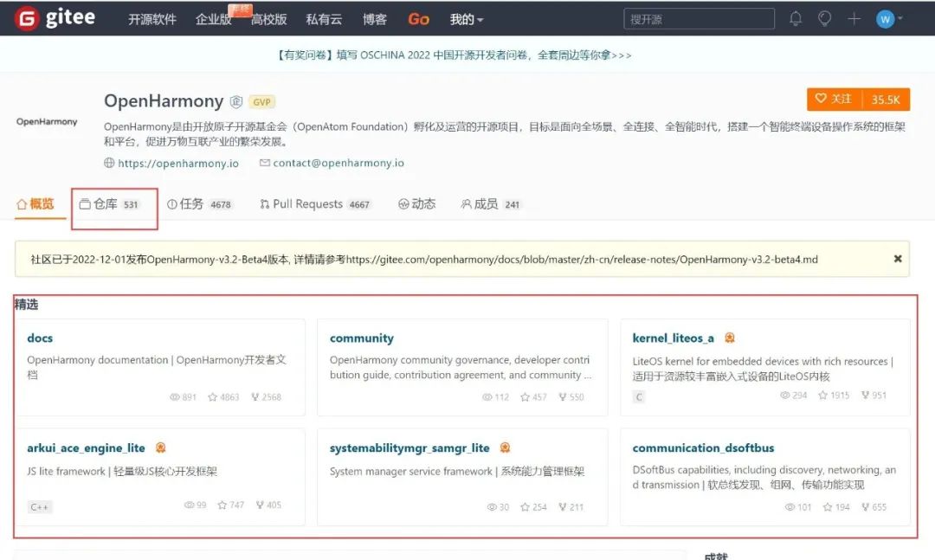935x560 pixels.
Task: Click the star icon on the docs card
Action: tap(213, 397)
